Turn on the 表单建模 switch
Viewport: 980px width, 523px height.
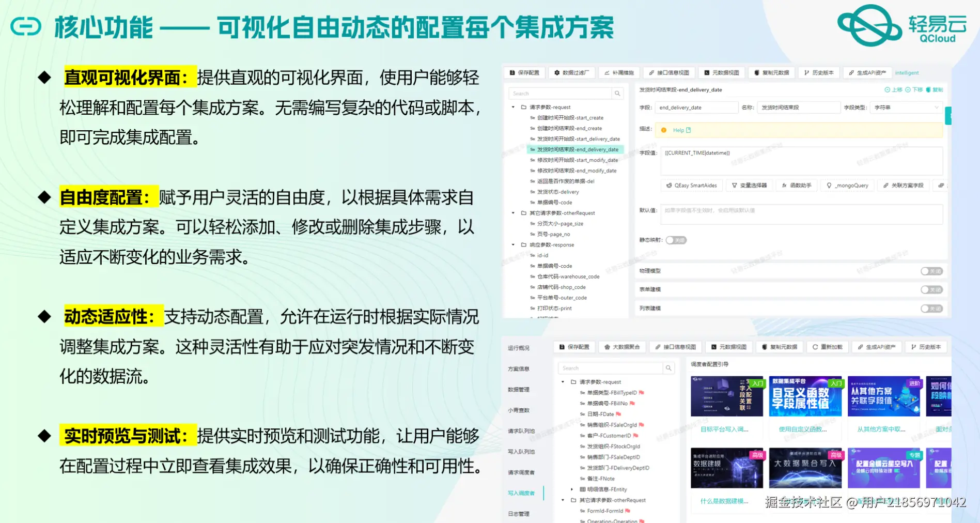point(931,289)
